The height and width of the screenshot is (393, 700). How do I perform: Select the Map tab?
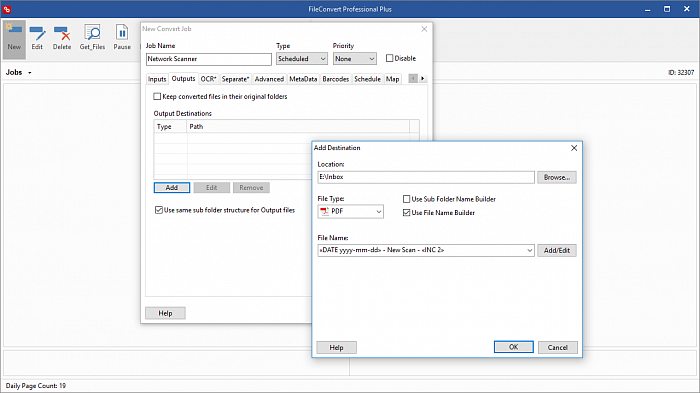pyautogui.click(x=392, y=79)
